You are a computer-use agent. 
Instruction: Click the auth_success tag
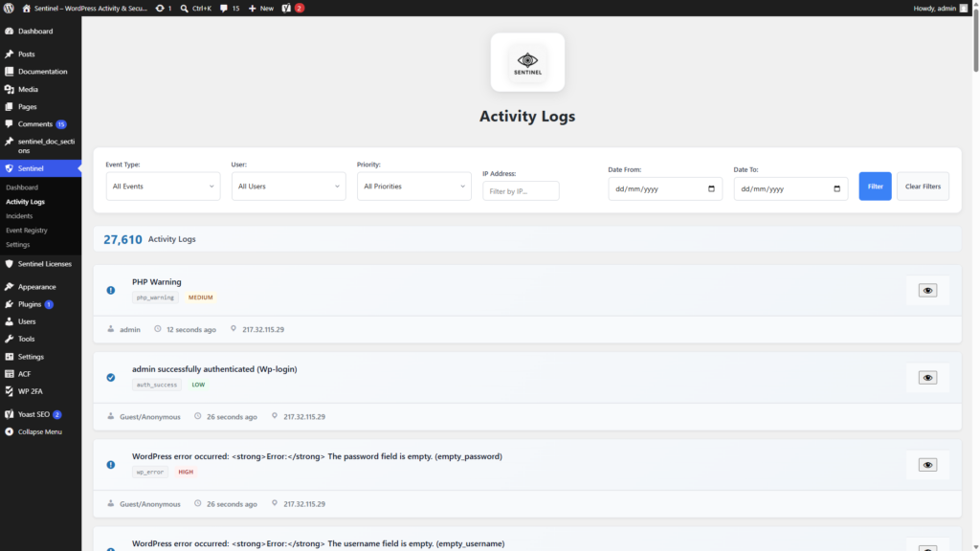[157, 386]
